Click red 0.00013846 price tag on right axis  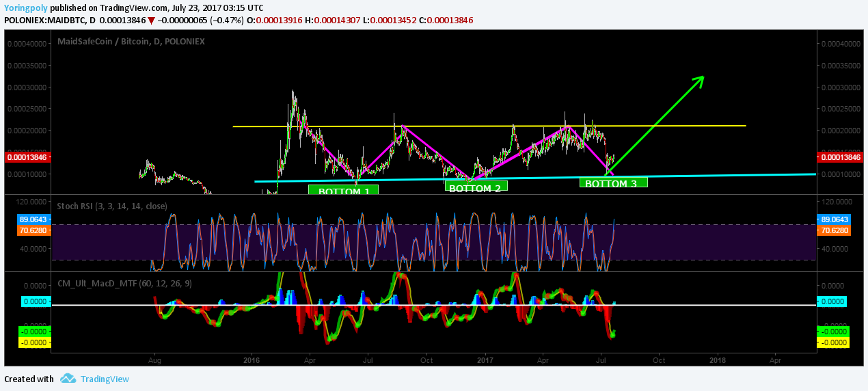point(839,157)
